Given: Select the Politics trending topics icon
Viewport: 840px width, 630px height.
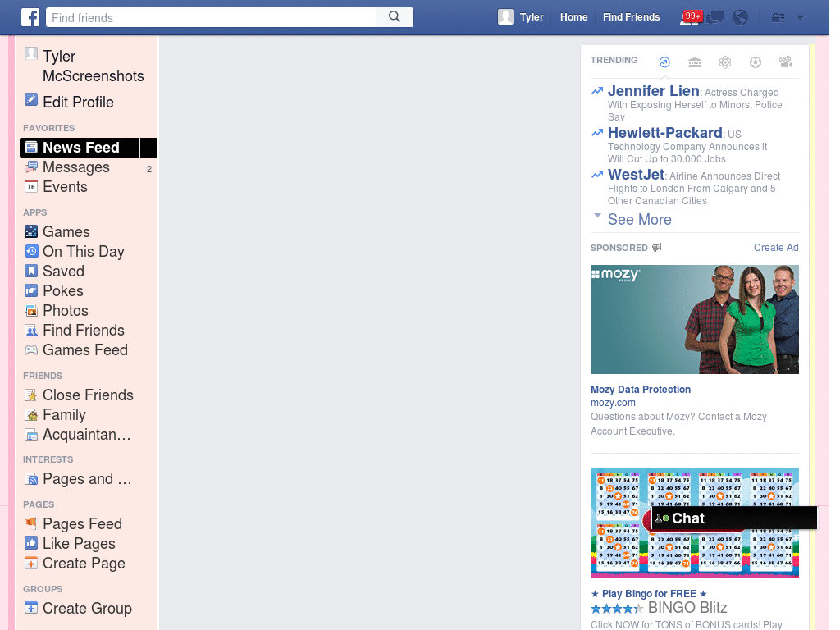Looking at the screenshot, I should coord(695,62).
